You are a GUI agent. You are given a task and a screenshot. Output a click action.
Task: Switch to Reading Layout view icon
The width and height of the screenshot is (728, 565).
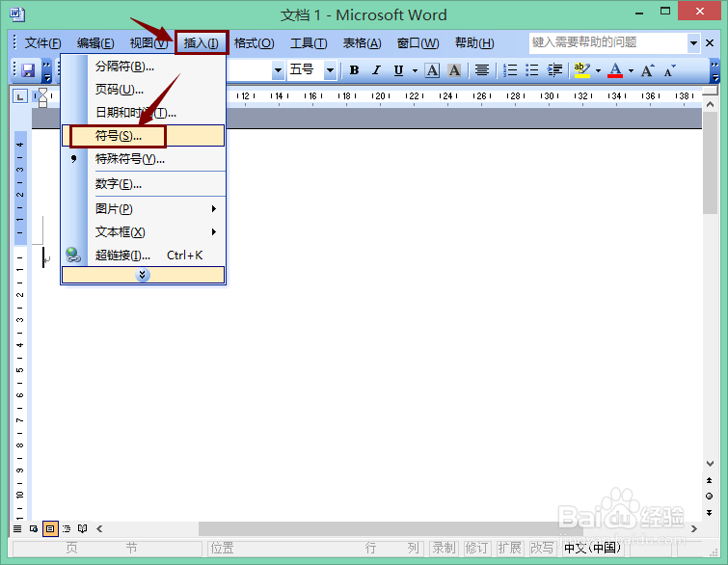pos(83,528)
